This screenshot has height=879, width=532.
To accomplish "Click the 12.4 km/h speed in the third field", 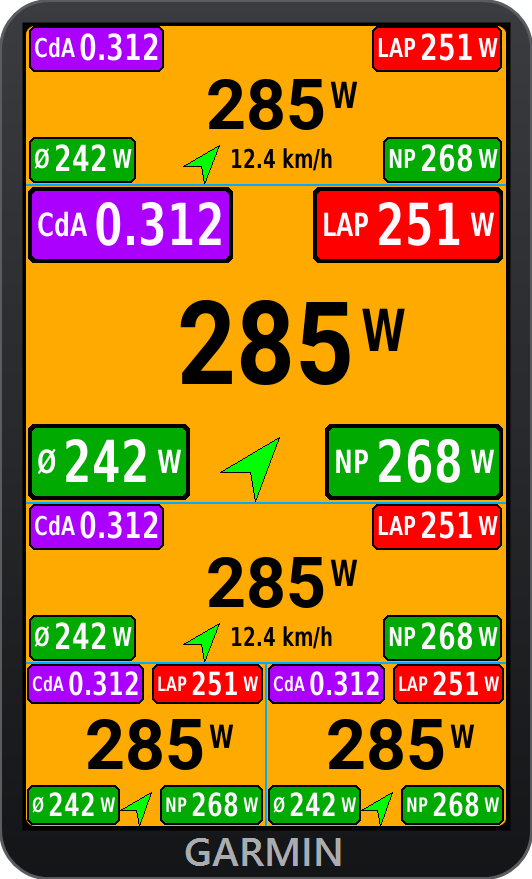I will pyautogui.click(x=281, y=637).
